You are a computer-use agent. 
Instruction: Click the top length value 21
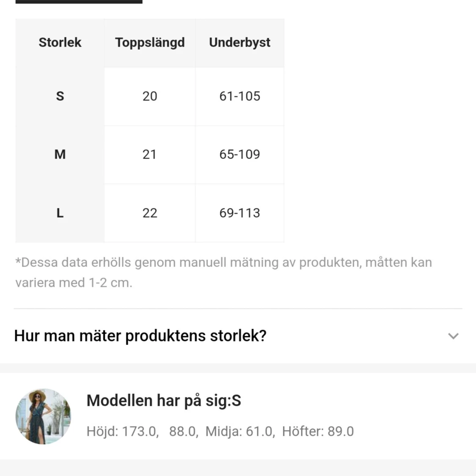coord(150,154)
